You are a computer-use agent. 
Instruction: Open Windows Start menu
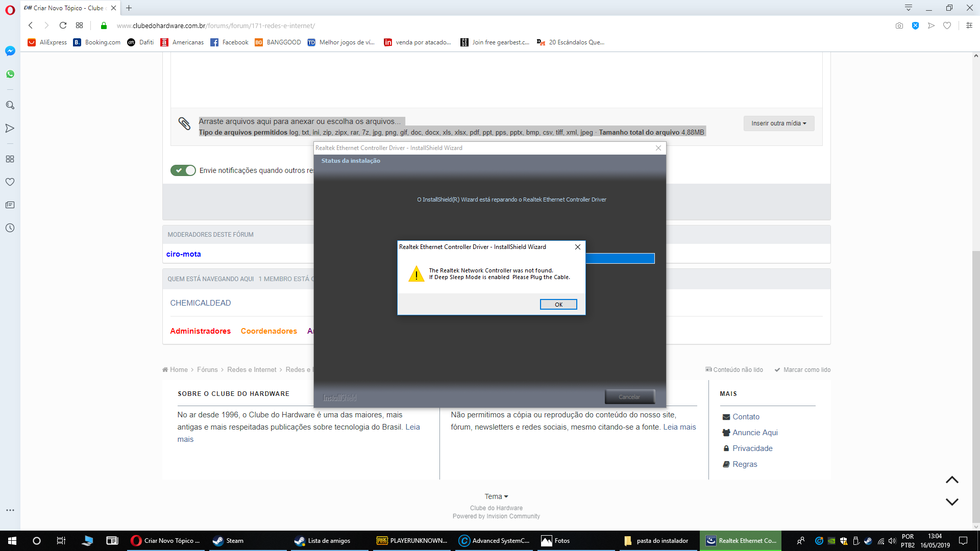point(12,541)
